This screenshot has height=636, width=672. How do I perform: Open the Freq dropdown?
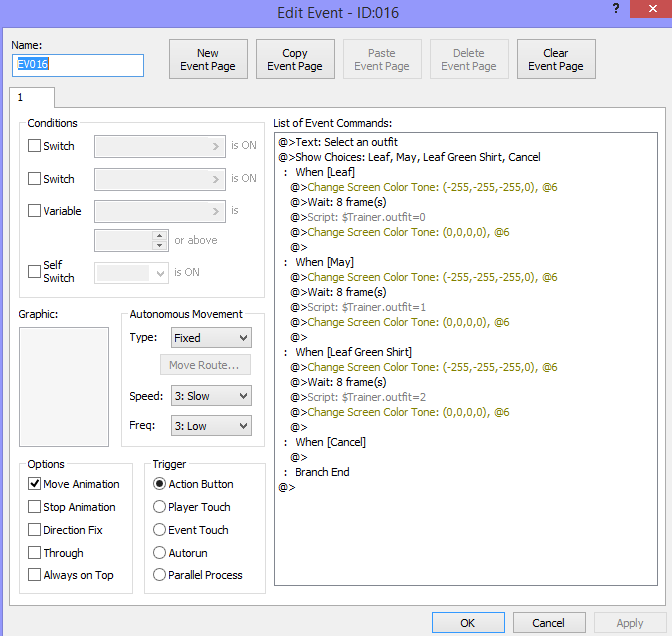click(x=210, y=426)
